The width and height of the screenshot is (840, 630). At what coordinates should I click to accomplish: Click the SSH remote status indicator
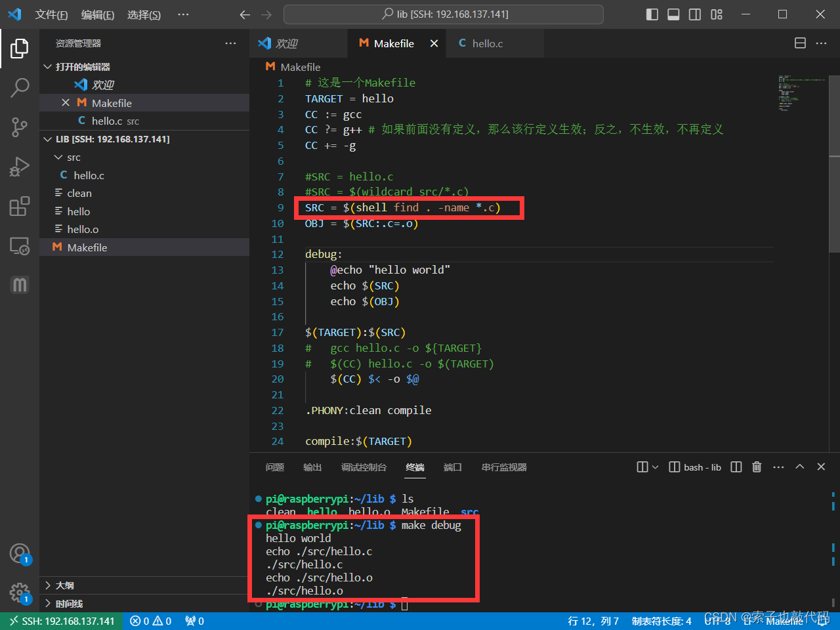point(62,621)
